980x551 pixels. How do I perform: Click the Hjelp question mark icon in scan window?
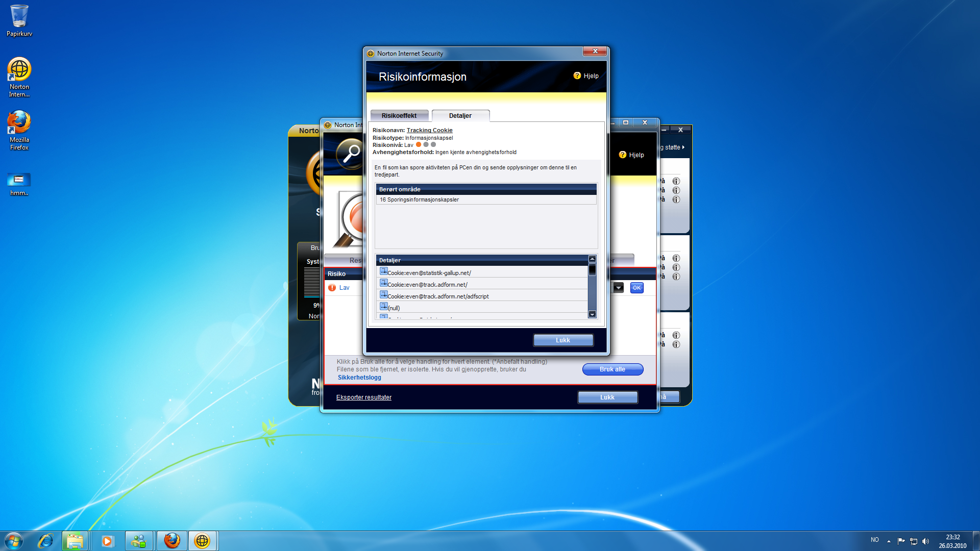(x=623, y=155)
